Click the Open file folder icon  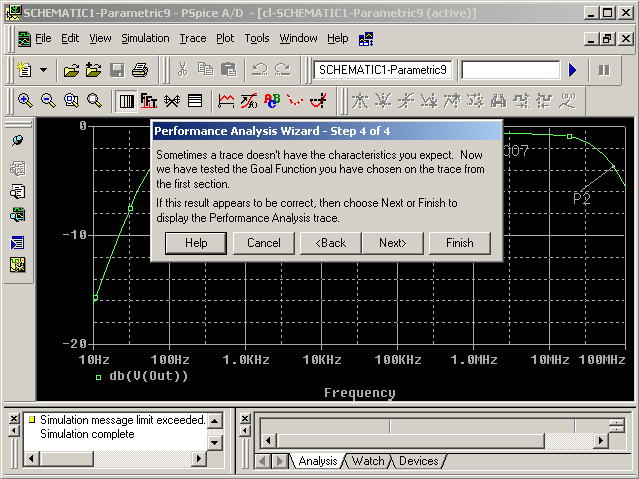pos(71,70)
